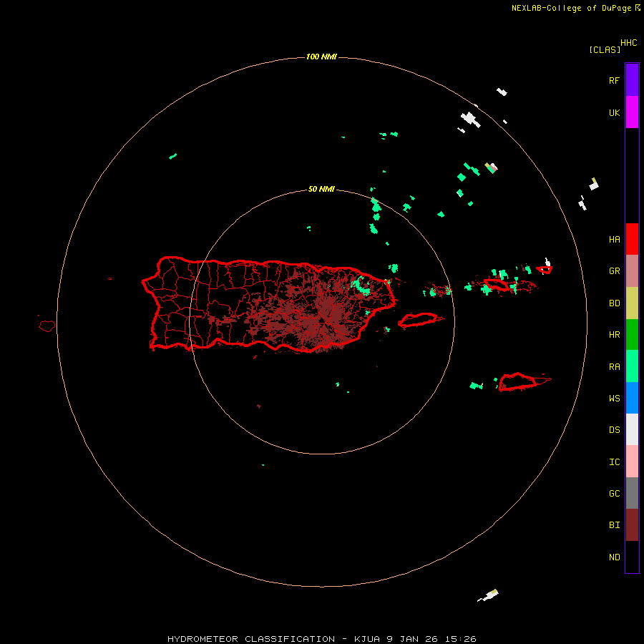
Task: Click the dark green HR legend swatch
Action: click(x=632, y=335)
